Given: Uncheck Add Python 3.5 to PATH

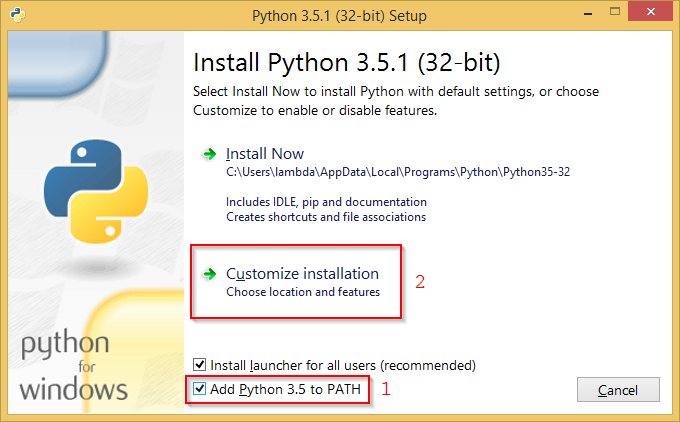Looking at the screenshot, I should [x=199, y=389].
